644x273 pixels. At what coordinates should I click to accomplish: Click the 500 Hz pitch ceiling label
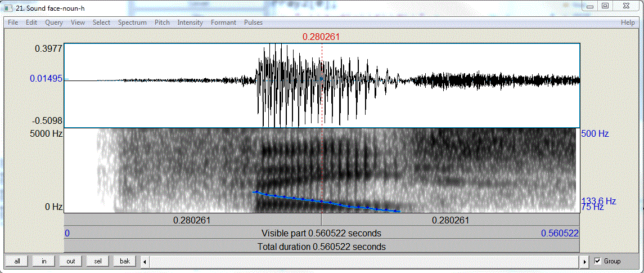coord(595,134)
